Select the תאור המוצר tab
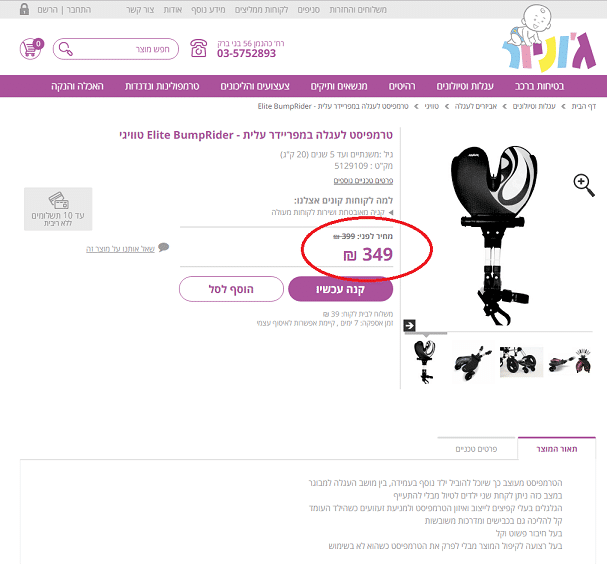Viewport: 607px width, 564px height. click(x=557, y=449)
